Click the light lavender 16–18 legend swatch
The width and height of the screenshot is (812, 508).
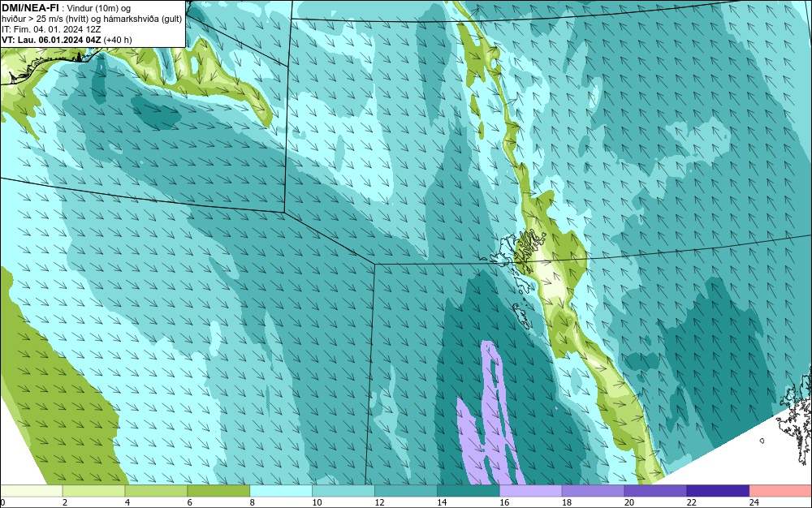pyautogui.click(x=531, y=491)
